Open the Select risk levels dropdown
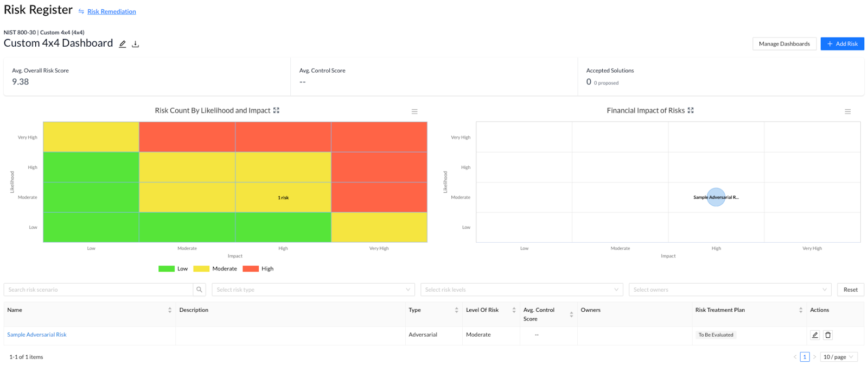868x365 pixels. (521, 290)
